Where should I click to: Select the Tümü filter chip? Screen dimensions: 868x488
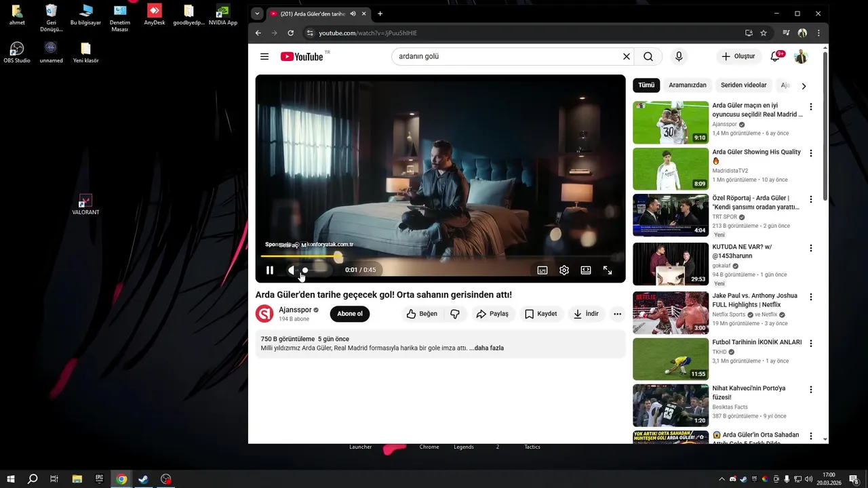pos(646,85)
